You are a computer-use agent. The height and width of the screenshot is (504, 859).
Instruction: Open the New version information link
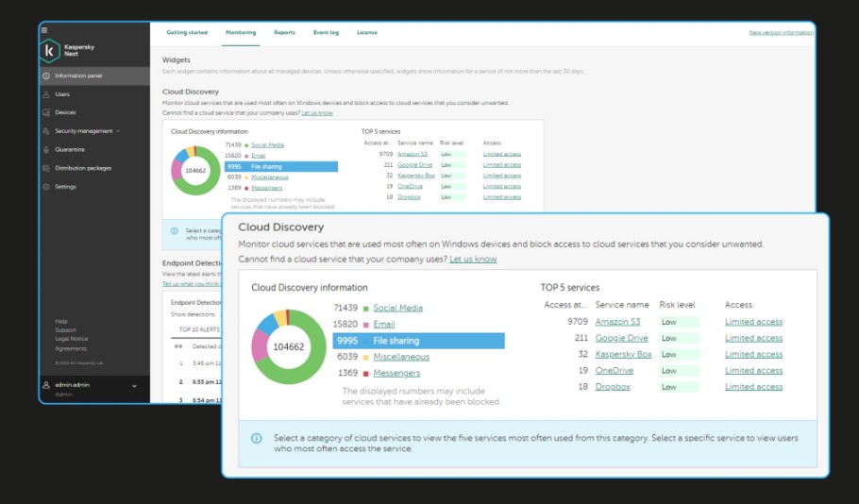point(781,32)
